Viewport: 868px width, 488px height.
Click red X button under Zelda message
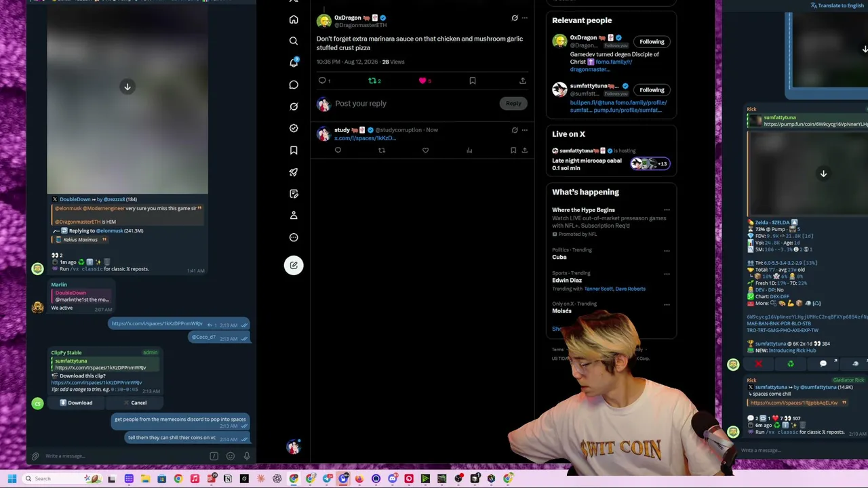coord(759,364)
